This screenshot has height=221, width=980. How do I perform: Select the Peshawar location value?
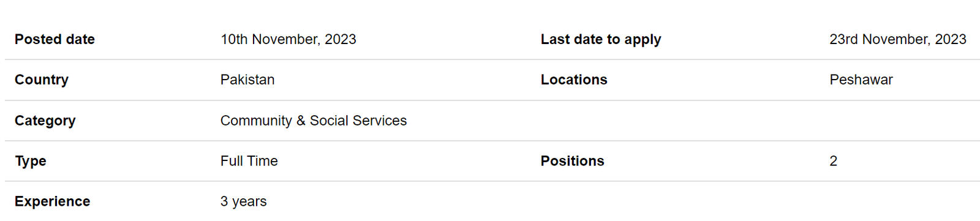861,80
